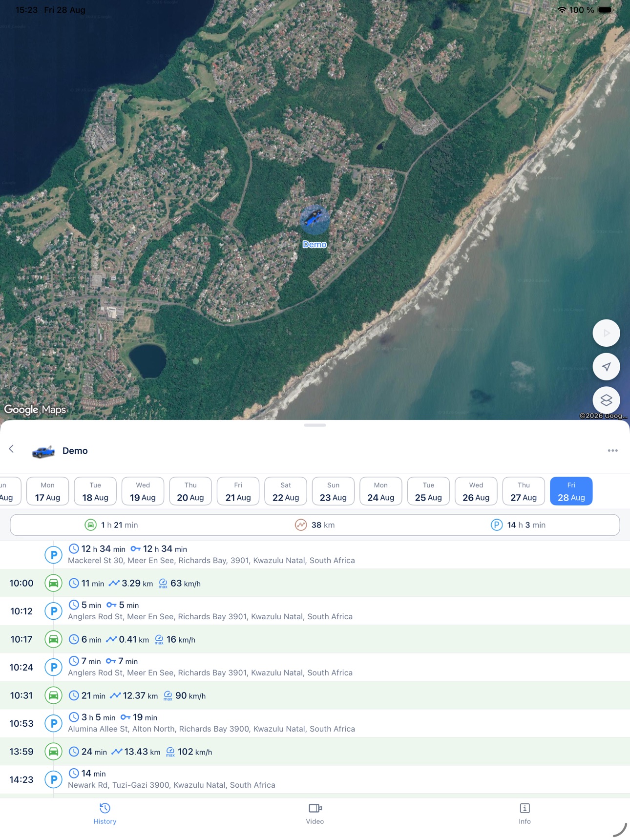Open the 12.37 km trip at 10:31
The height and width of the screenshot is (840, 630).
315,695
